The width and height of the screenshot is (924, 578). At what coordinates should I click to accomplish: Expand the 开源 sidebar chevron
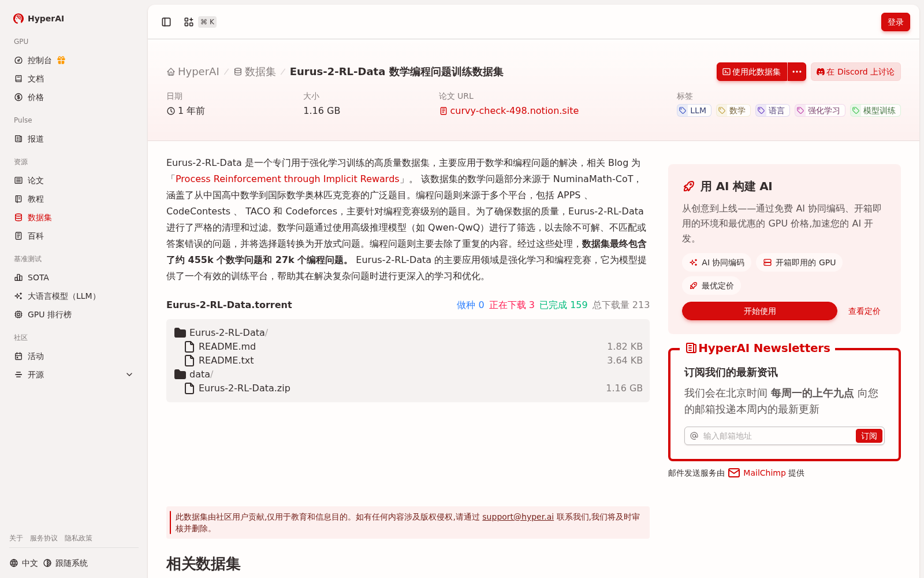coord(129,375)
